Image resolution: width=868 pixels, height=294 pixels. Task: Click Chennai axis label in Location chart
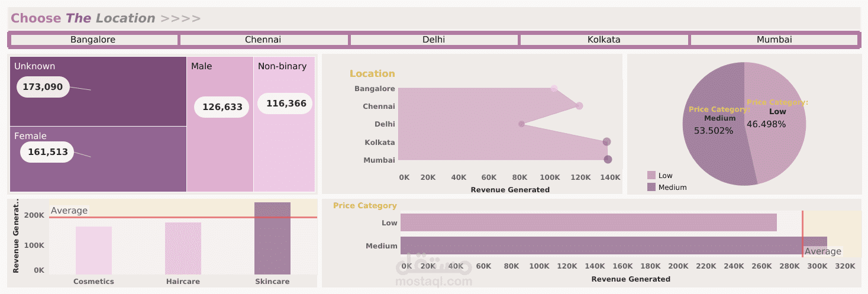379,106
